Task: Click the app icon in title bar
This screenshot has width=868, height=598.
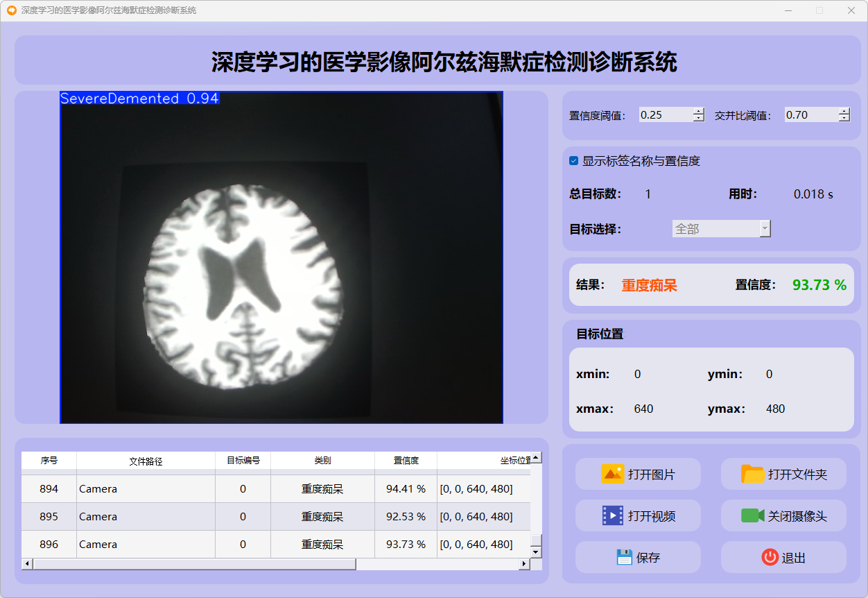Action: 11,10
